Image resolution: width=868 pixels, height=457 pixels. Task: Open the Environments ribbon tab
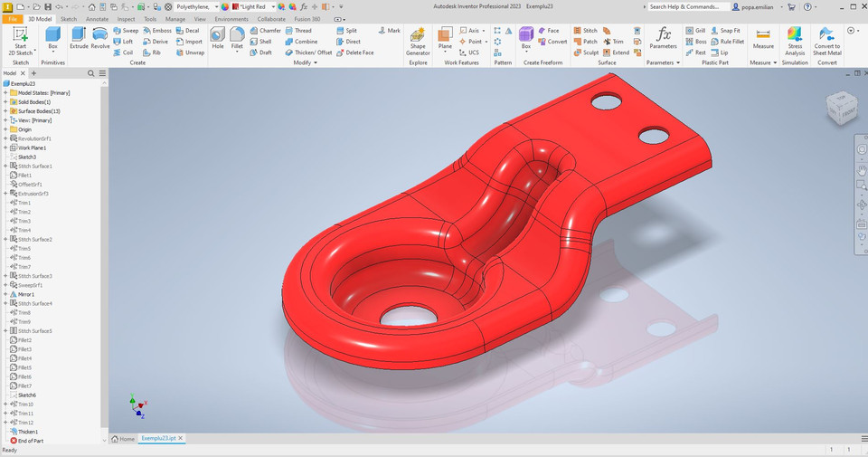pyautogui.click(x=231, y=19)
